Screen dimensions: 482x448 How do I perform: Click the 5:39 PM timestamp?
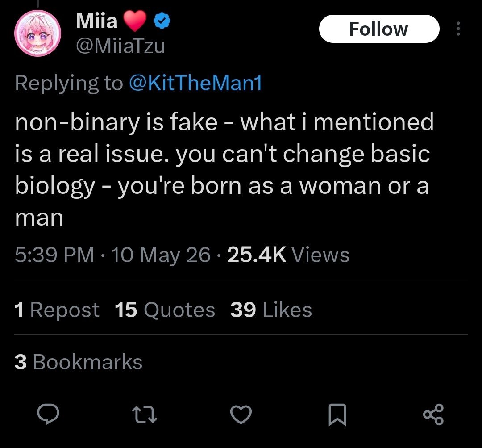54,255
